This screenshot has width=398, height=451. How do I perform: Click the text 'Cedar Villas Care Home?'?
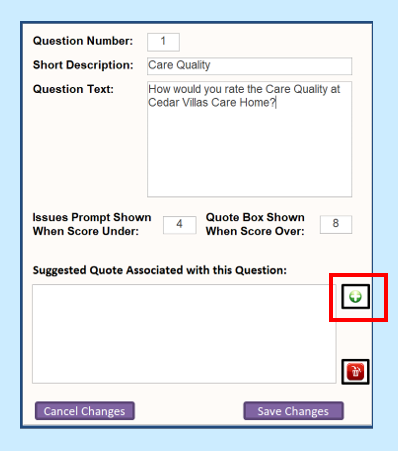click(x=212, y=102)
